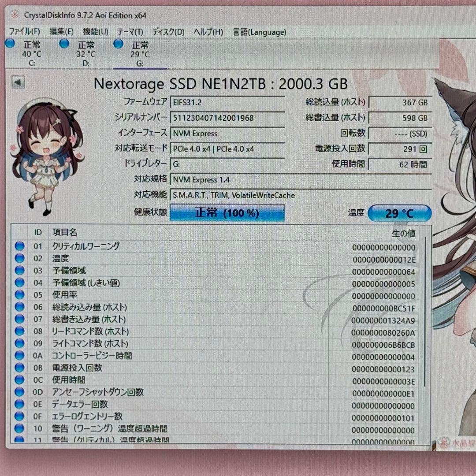Click the standard field NVM Express 1.4
This screenshot has height=476, width=476.
pyautogui.click(x=301, y=180)
